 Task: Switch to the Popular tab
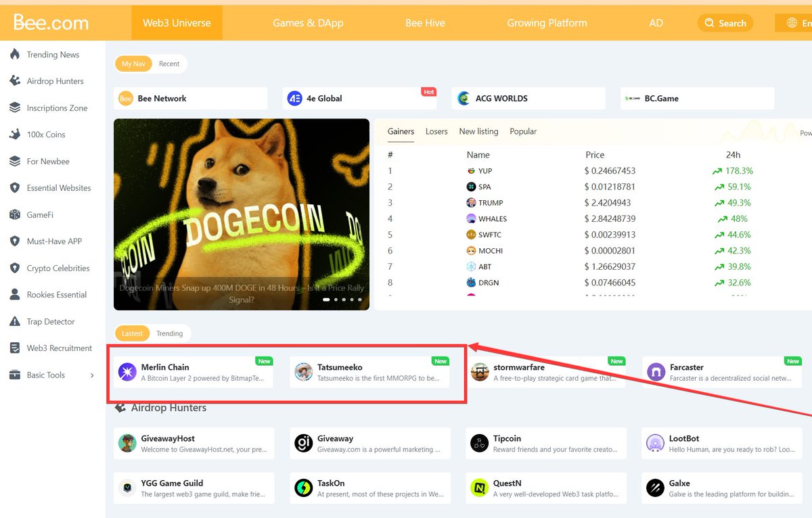(523, 131)
